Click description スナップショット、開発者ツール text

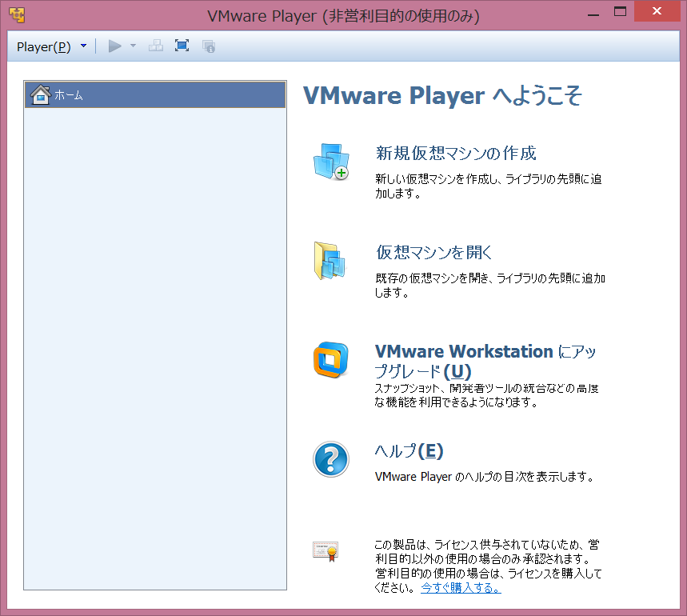tap(486, 395)
